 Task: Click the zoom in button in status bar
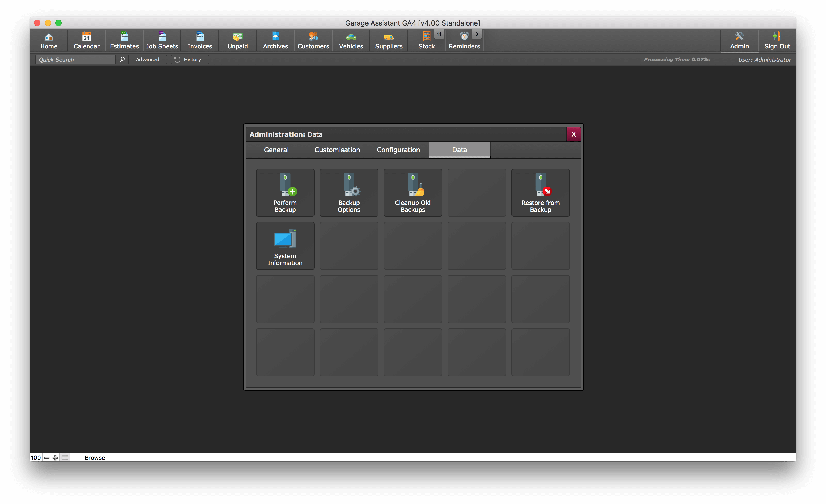(55, 457)
